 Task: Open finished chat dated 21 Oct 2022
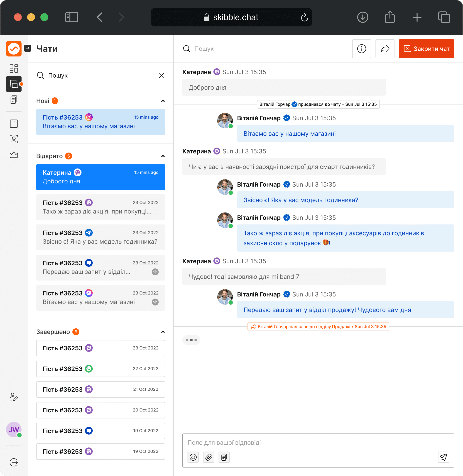click(x=100, y=389)
